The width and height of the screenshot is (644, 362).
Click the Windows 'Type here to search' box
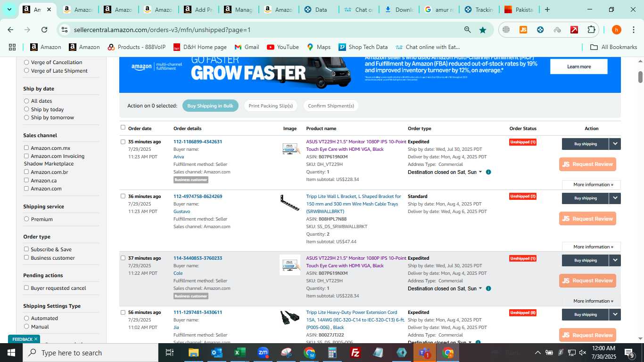coord(91,353)
